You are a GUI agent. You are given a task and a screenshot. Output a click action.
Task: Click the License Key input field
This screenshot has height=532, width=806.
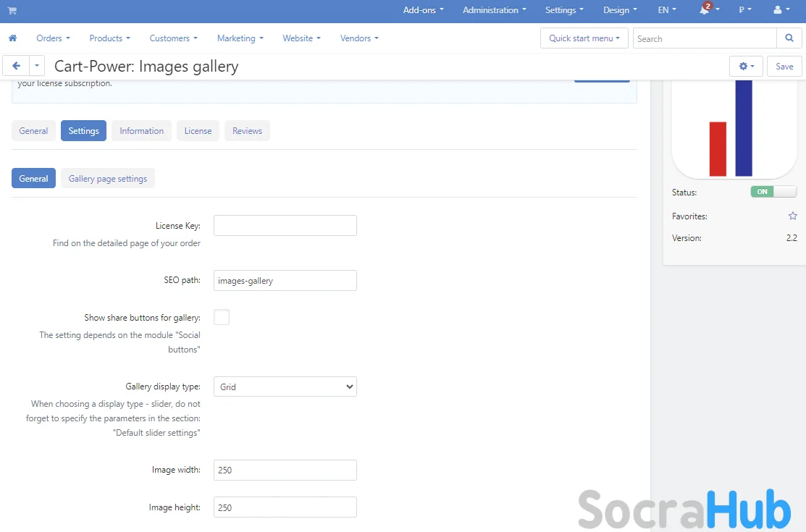[x=285, y=226]
